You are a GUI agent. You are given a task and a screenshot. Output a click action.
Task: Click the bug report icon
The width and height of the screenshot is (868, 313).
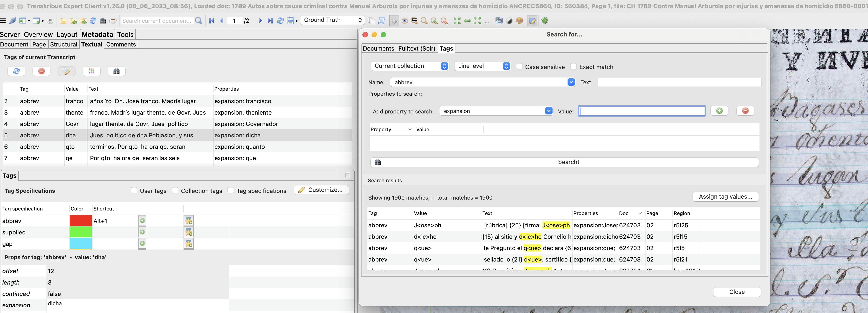click(x=545, y=21)
